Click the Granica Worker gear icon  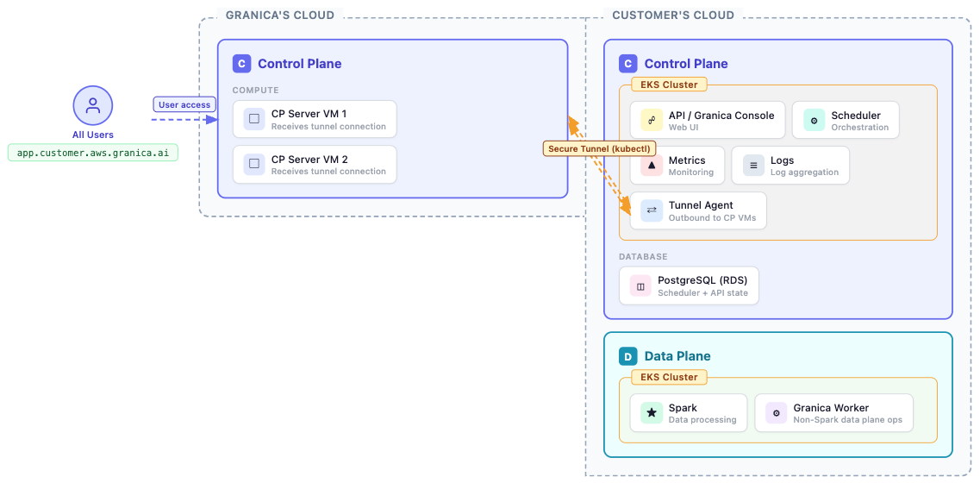pyautogui.click(x=777, y=413)
